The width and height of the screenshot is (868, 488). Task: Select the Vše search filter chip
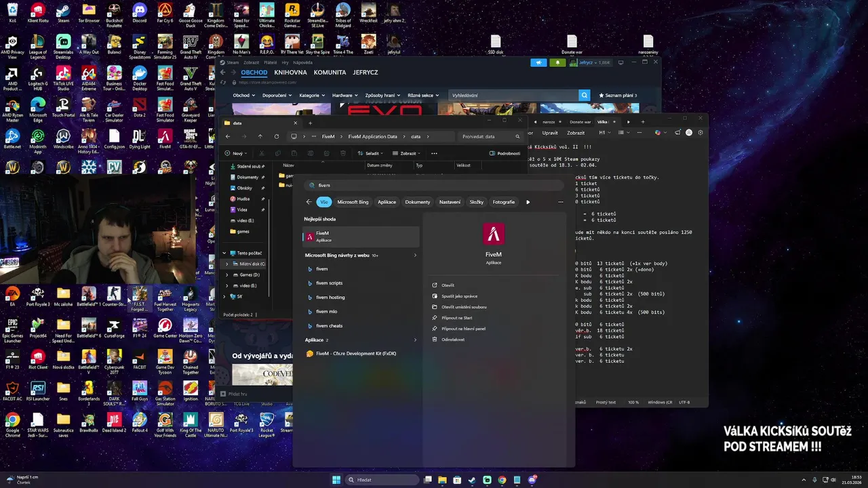coord(324,202)
